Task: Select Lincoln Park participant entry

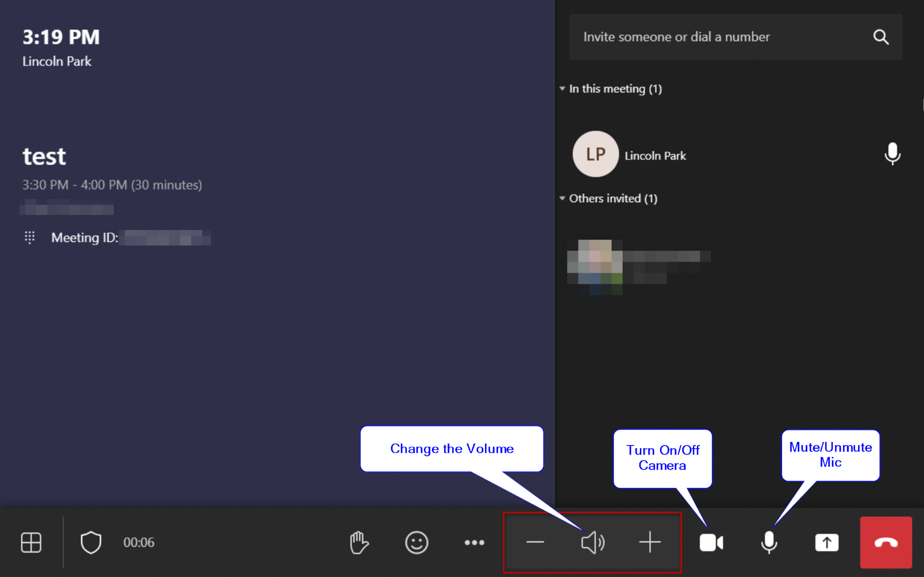Action: (x=655, y=155)
